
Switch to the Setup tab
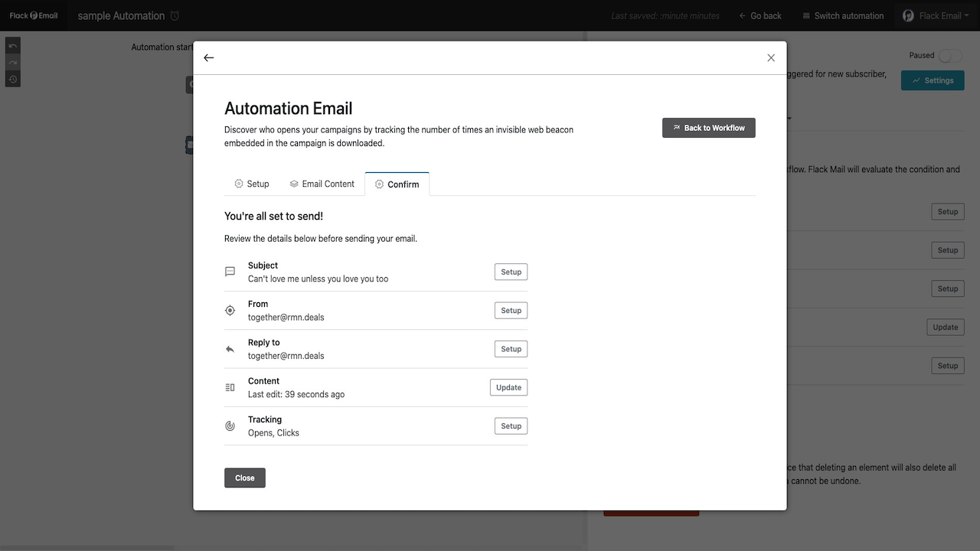(x=252, y=184)
